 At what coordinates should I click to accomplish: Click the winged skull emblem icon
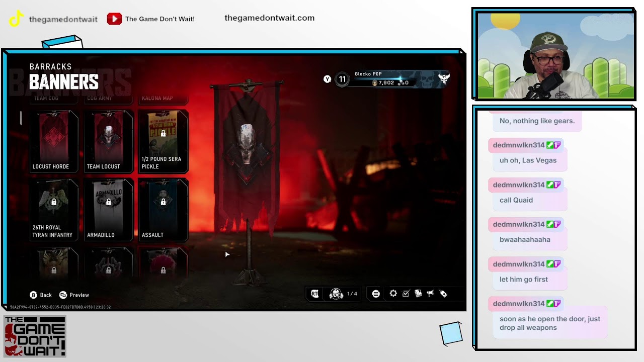pos(443,78)
